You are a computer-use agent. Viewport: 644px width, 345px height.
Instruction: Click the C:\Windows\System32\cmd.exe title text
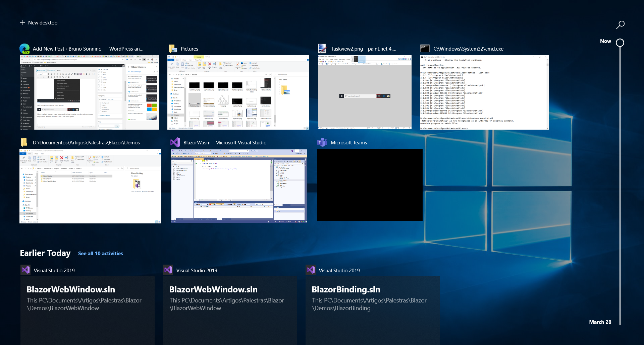[469, 49]
